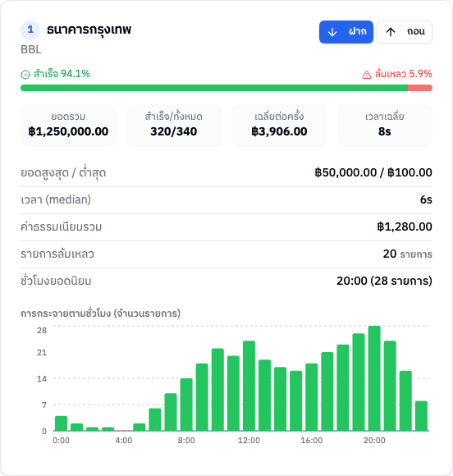453x476 pixels.
Task: Click the 14 y-axis label
Action: click(x=42, y=378)
